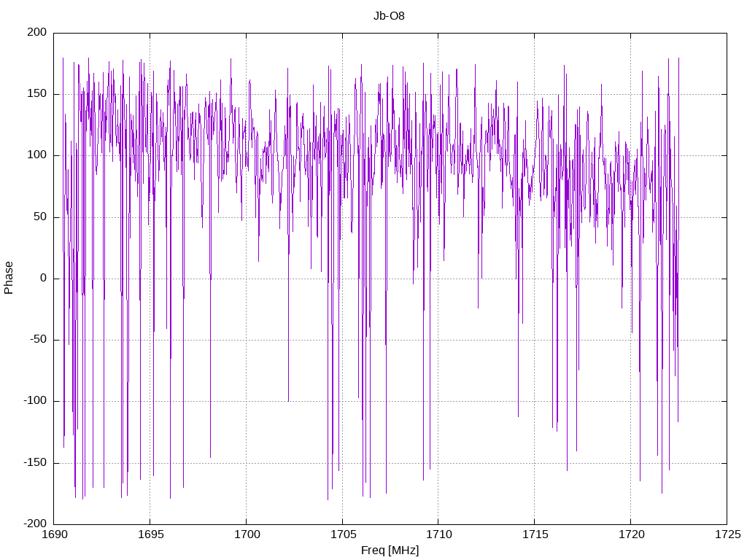Screen dimensions: 747x560
Task: Click Y-axis tick label -200
Action: (x=35, y=524)
